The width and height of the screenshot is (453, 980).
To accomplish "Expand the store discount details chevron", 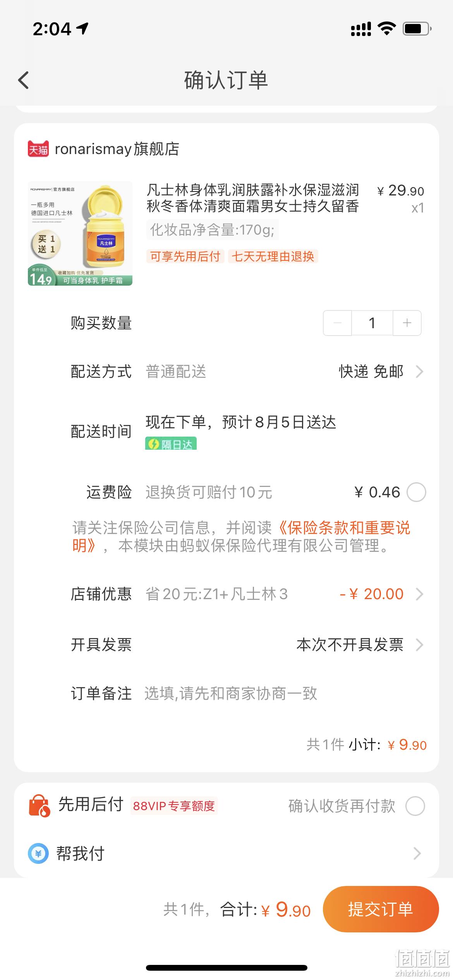I will point(419,594).
